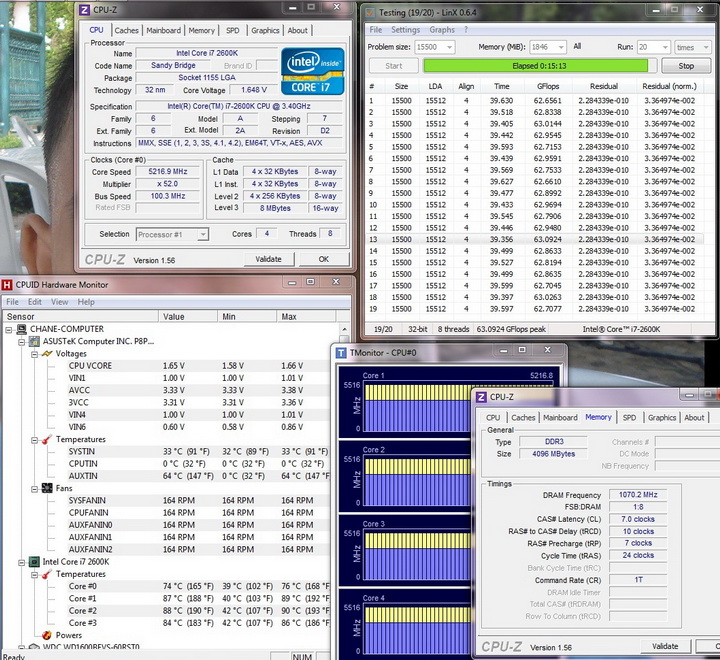Collapse the Intel Core i7 2600K node
The height and width of the screenshot is (660, 720).
tap(22, 562)
